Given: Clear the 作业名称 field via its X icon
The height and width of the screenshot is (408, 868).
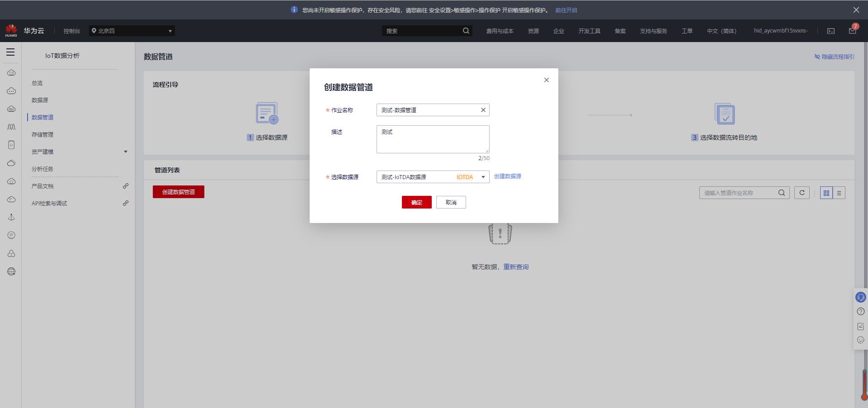Looking at the screenshot, I should pos(482,110).
